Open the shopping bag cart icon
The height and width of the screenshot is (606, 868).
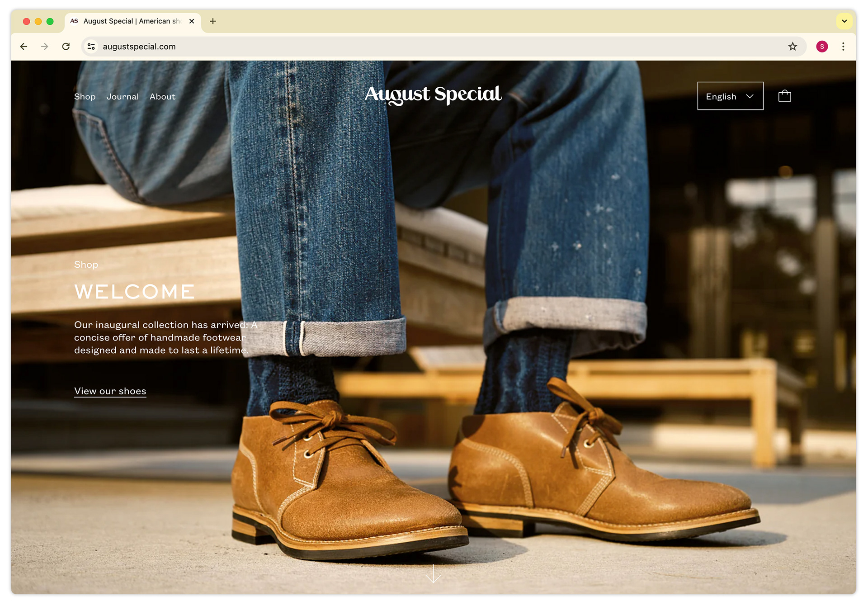point(784,96)
